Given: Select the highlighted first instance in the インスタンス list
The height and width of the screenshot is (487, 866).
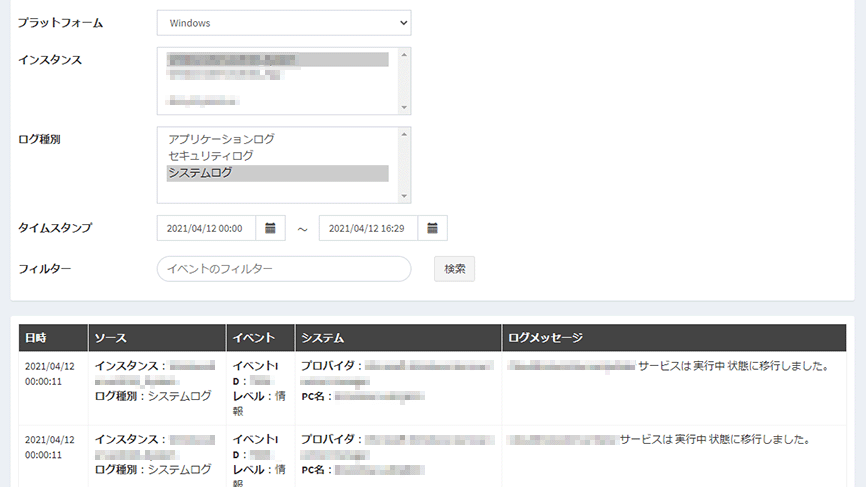Looking at the screenshot, I should pos(277,59).
